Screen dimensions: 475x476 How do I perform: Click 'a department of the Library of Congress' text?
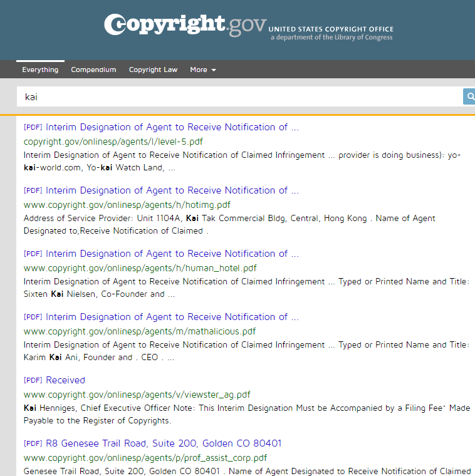[331, 38]
